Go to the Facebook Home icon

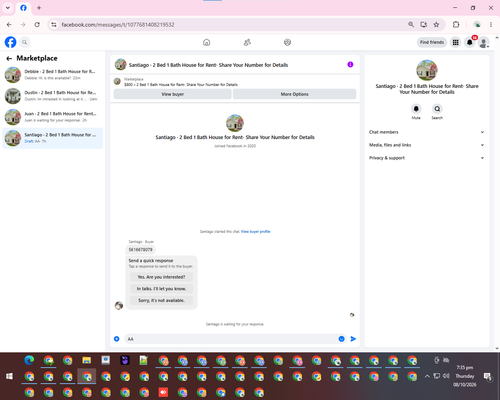tap(206, 42)
